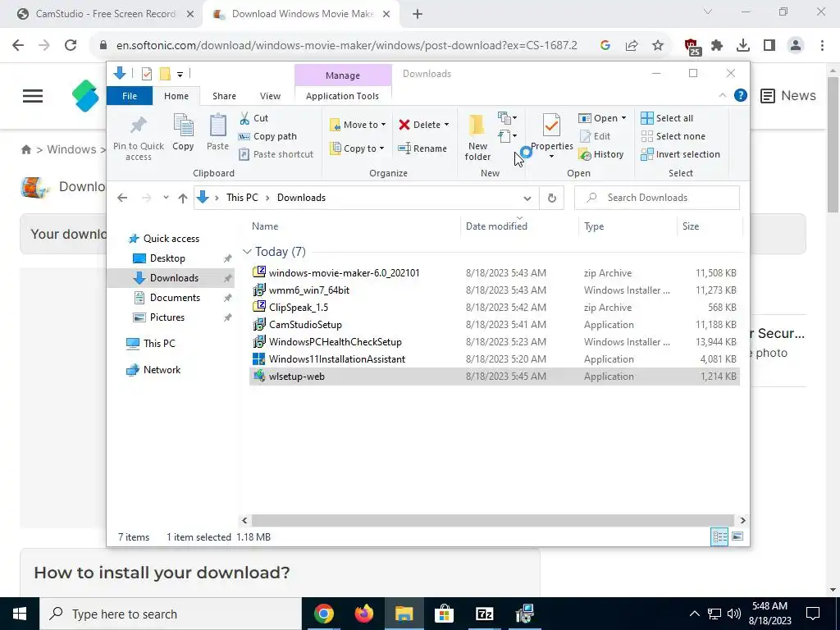The width and height of the screenshot is (840, 630).
Task: Click the Rename ribbon button
Action: click(x=422, y=148)
